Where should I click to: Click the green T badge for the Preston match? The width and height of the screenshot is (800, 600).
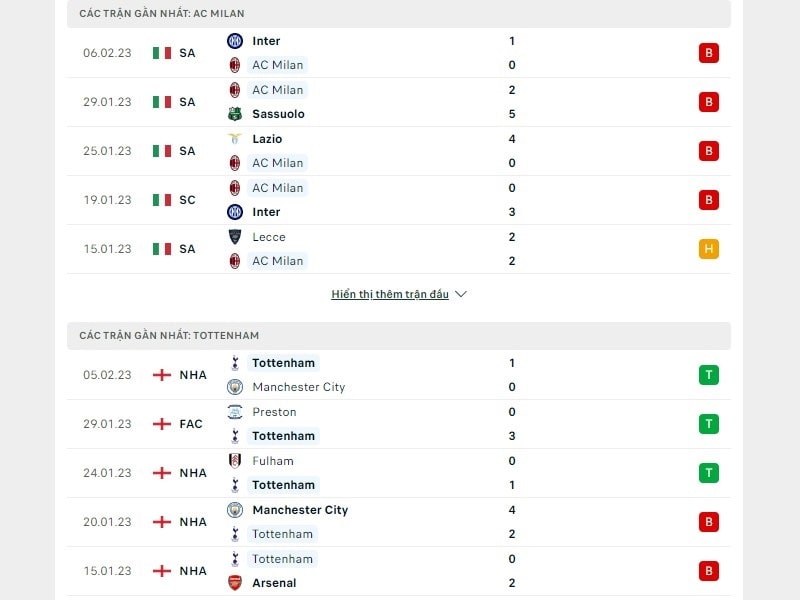point(709,424)
